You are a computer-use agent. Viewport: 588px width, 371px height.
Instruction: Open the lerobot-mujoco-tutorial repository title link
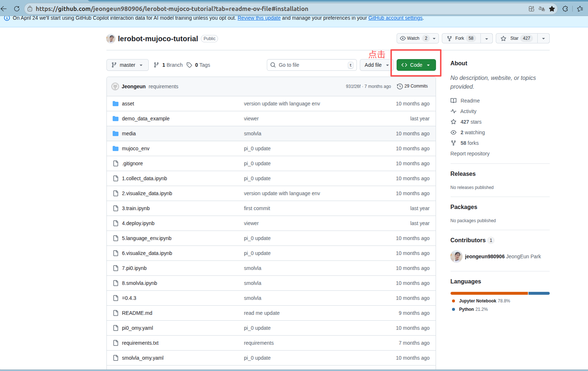pyautogui.click(x=158, y=39)
